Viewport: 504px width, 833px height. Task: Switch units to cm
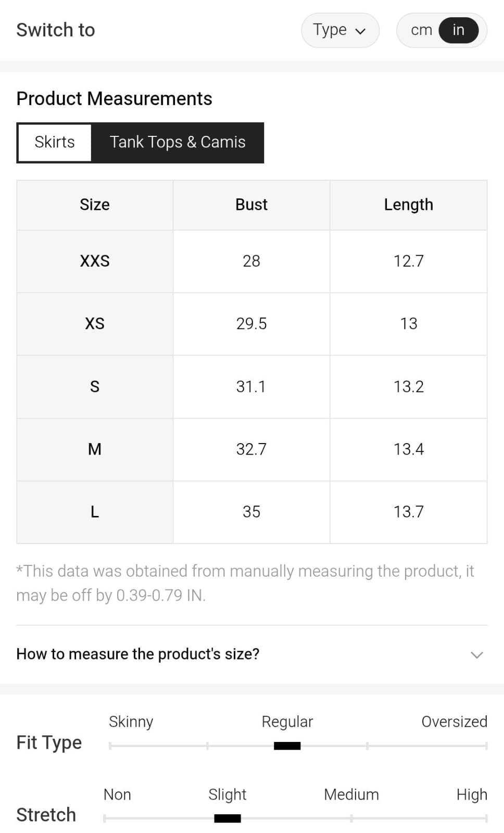[x=421, y=30]
